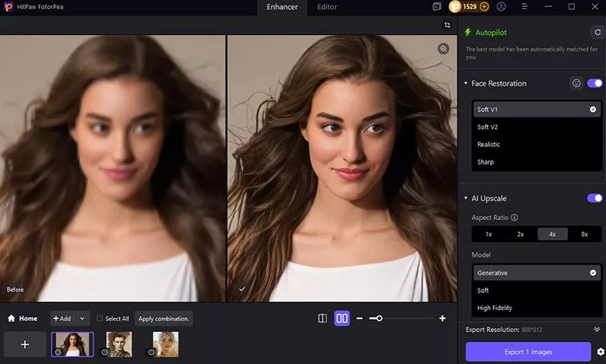Screen dimensions: 606x364
Task: Open the user account profile icon
Action: (502, 7)
